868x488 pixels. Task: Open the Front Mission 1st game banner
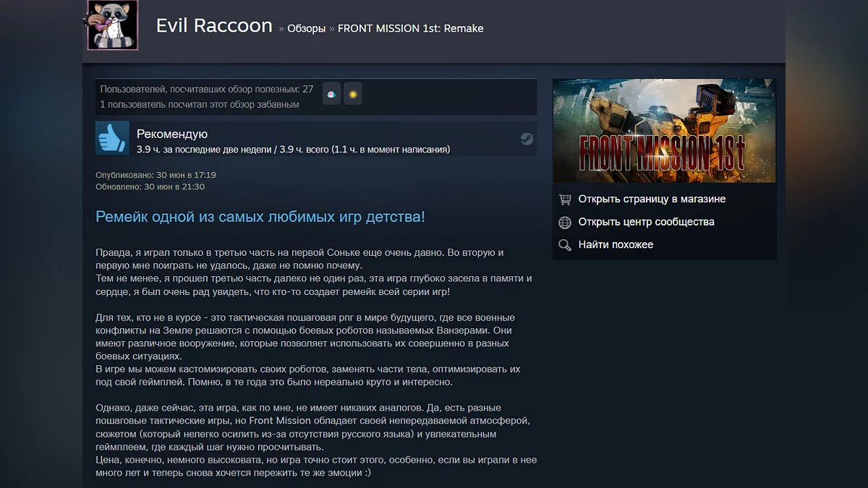[x=664, y=131]
